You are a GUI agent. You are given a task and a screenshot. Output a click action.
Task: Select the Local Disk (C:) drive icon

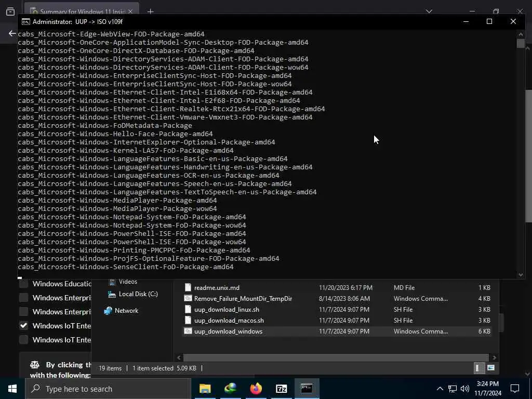112,294
